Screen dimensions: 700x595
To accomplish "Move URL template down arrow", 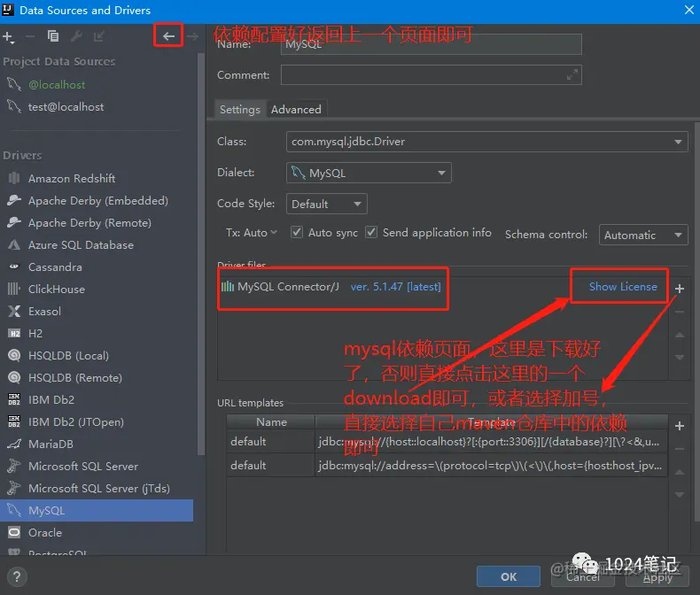I will [680, 495].
